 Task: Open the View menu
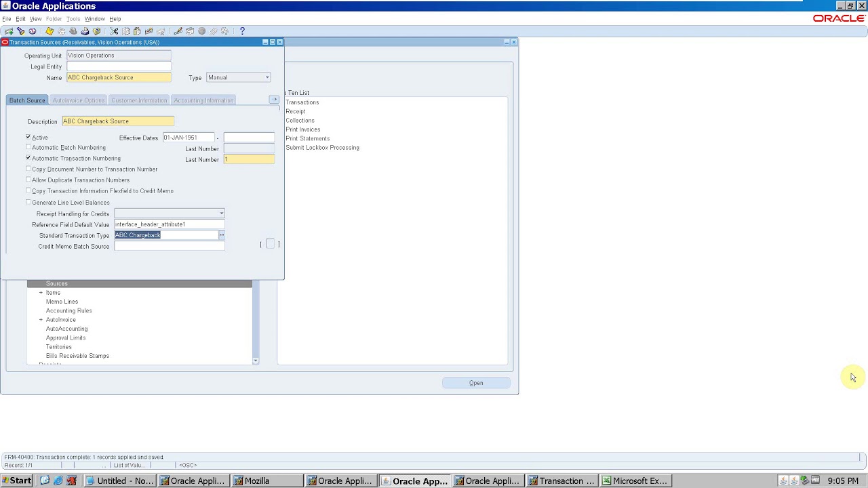pyautogui.click(x=36, y=19)
